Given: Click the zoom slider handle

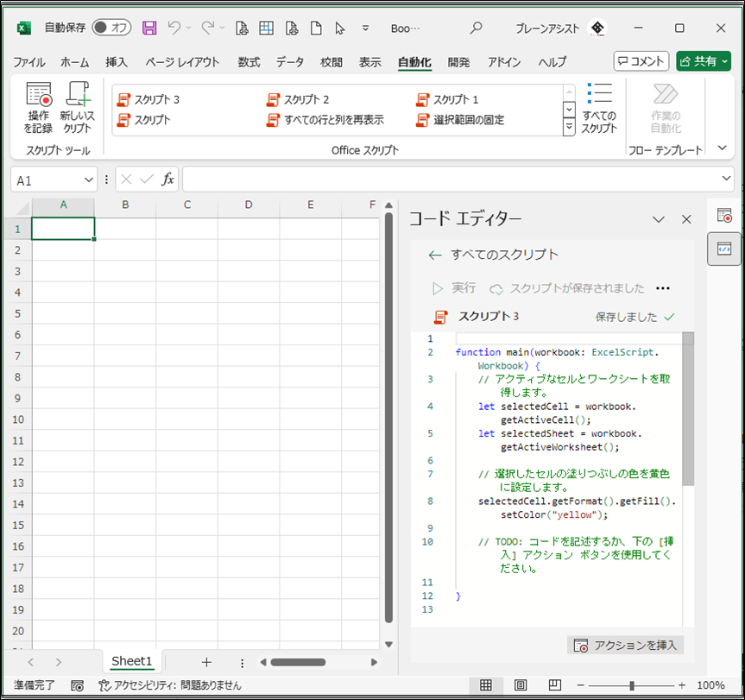Looking at the screenshot, I should coord(631,685).
